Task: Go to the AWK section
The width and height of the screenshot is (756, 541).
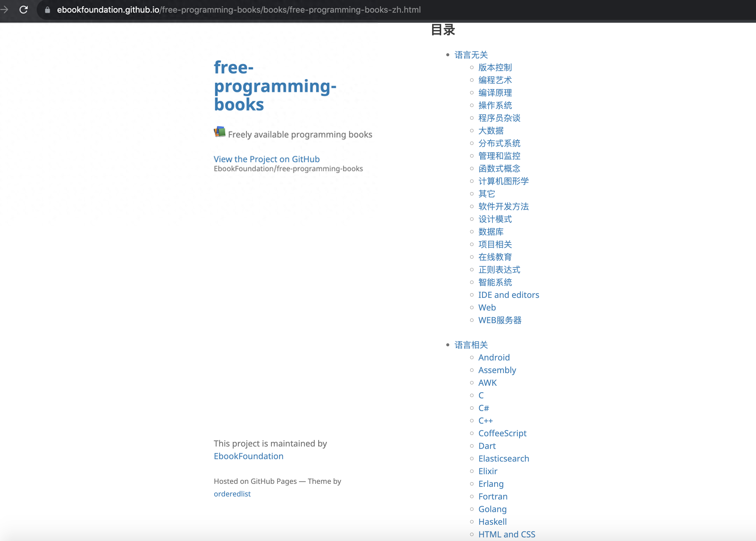Action: pyautogui.click(x=487, y=383)
